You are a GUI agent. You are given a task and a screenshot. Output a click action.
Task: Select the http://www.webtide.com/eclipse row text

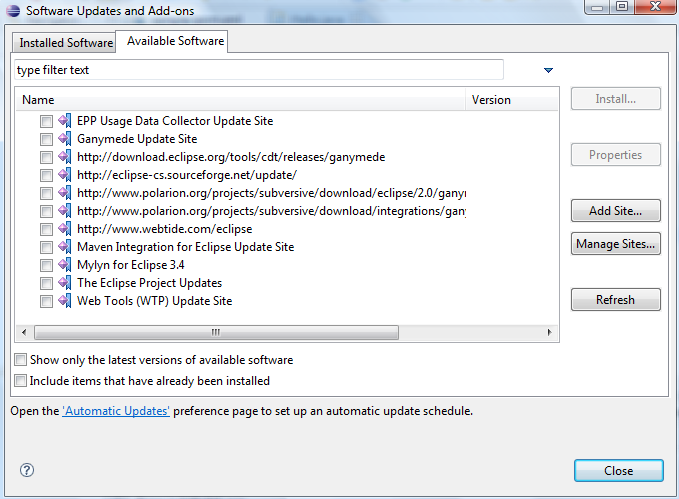coord(165,229)
